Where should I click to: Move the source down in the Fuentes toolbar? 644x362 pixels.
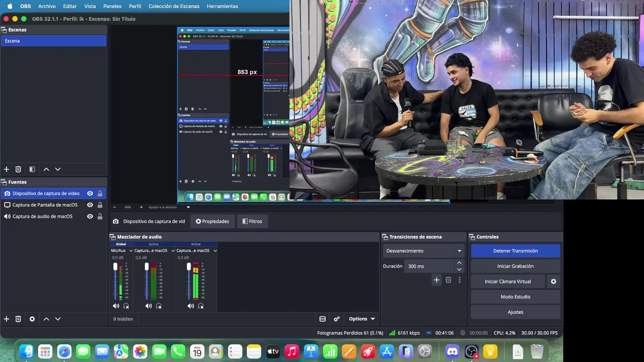58,319
